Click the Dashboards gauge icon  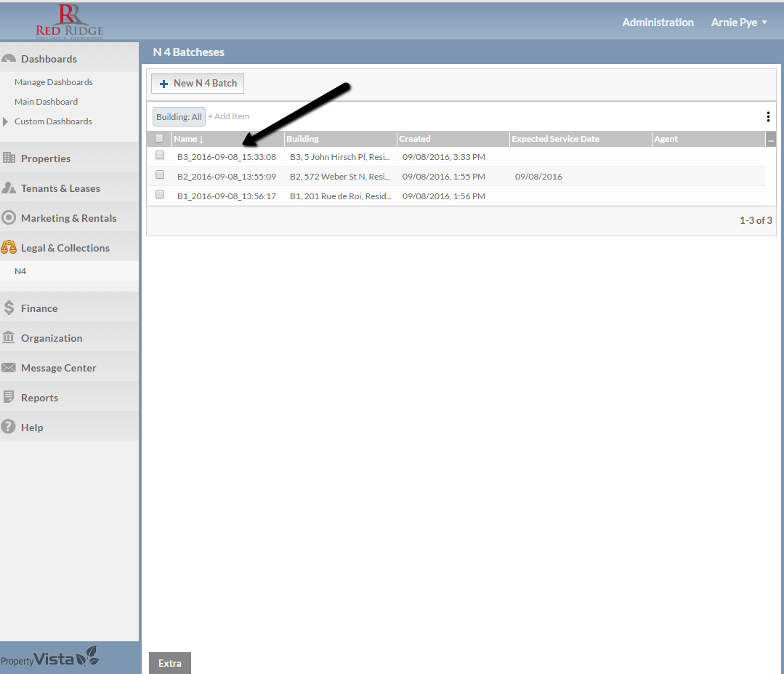9,59
